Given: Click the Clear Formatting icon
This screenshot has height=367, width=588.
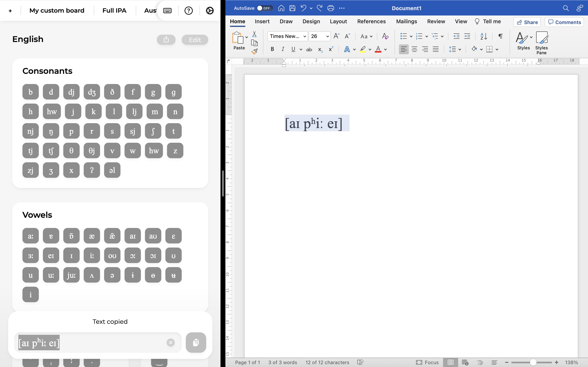Looking at the screenshot, I should pos(385,36).
